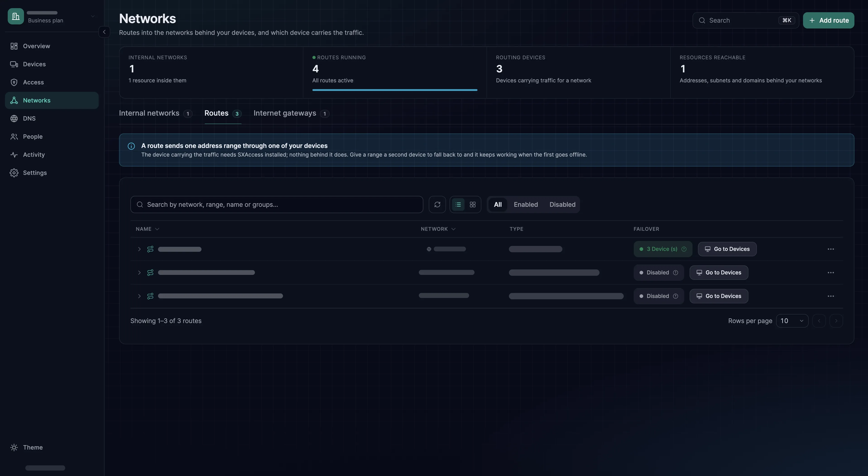Go to the next page
Viewport: 868px width, 476px height.
click(836, 321)
